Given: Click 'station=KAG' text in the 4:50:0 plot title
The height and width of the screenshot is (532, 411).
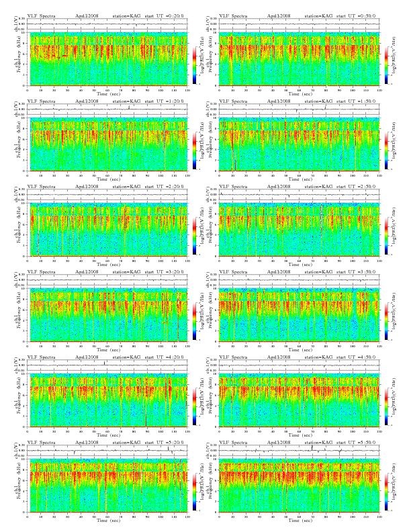Looking at the screenshot, I should coord(318,357).
